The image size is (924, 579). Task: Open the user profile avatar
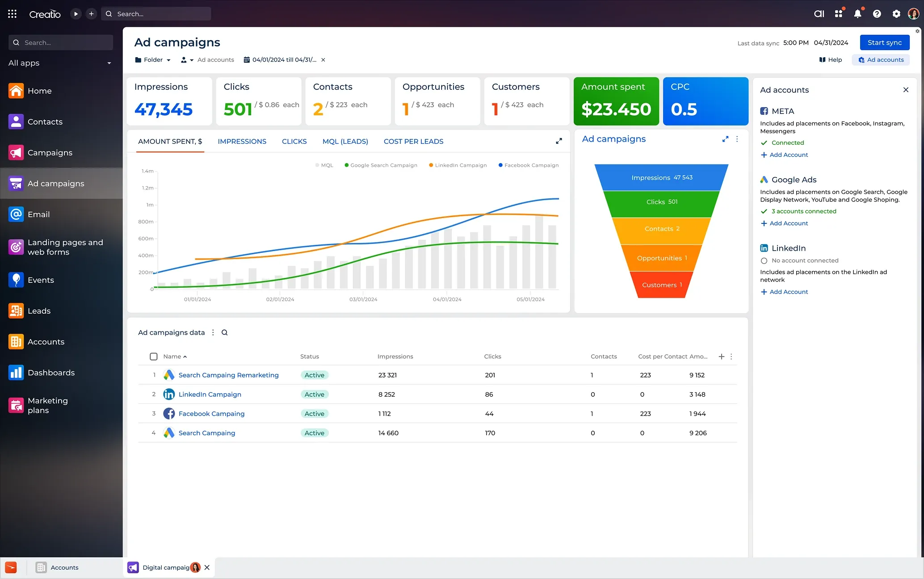[x=913, y=14]
